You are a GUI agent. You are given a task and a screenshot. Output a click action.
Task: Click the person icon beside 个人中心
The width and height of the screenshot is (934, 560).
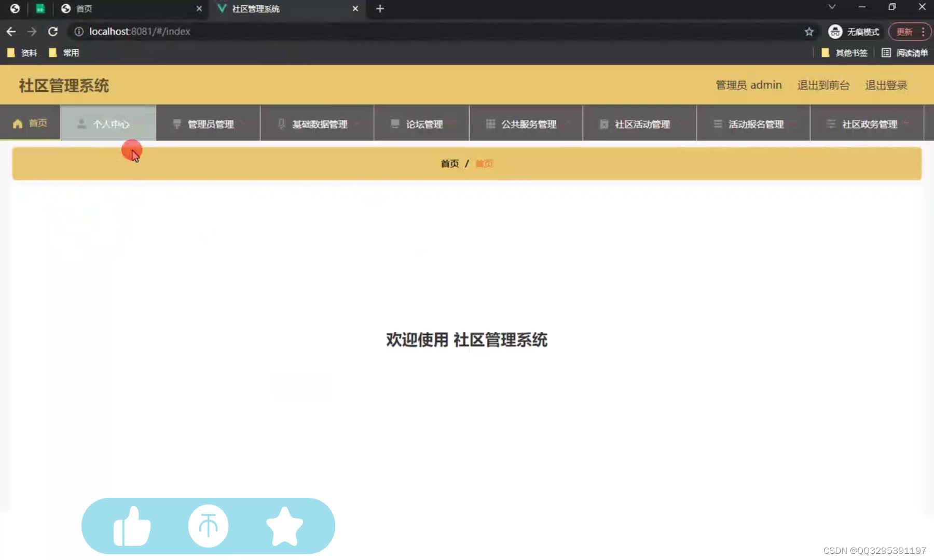point(81,123)
